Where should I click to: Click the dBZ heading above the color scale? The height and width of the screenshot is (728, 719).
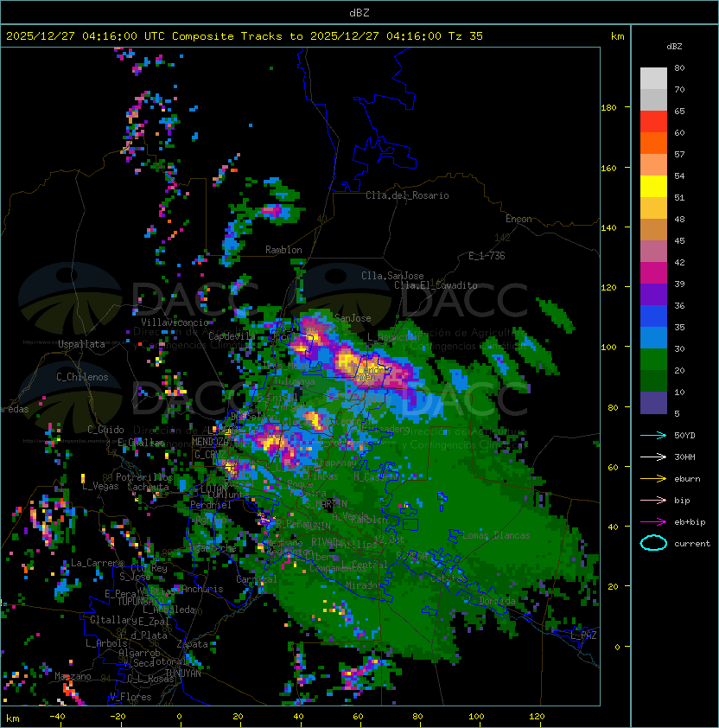tap(674, 47)
